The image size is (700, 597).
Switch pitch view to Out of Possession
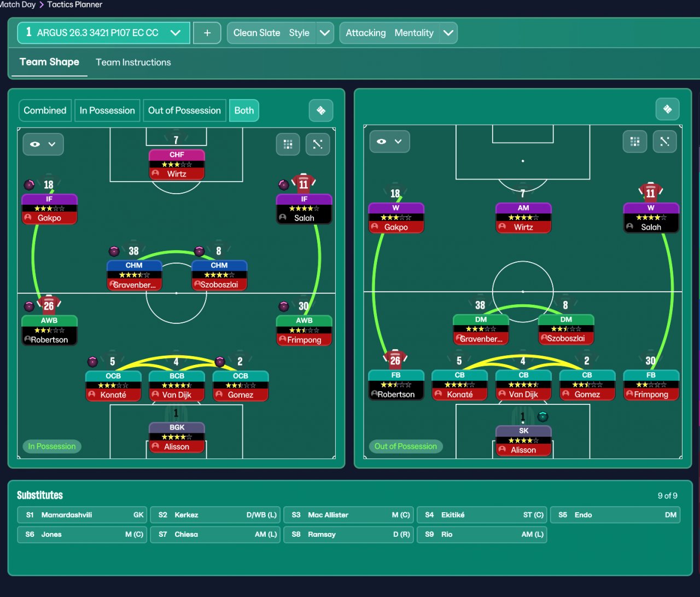pos(184,111)
